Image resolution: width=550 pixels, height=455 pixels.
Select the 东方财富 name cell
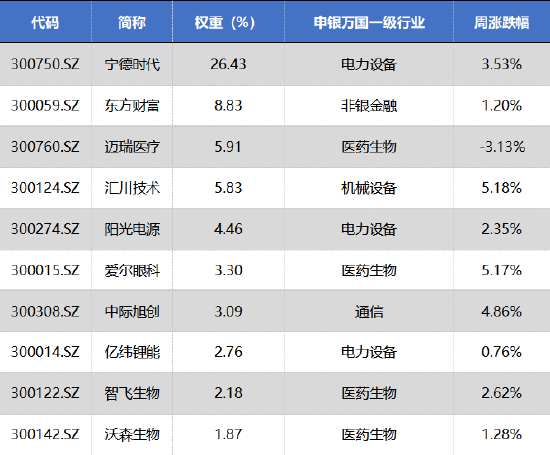(x=132, y=106)
